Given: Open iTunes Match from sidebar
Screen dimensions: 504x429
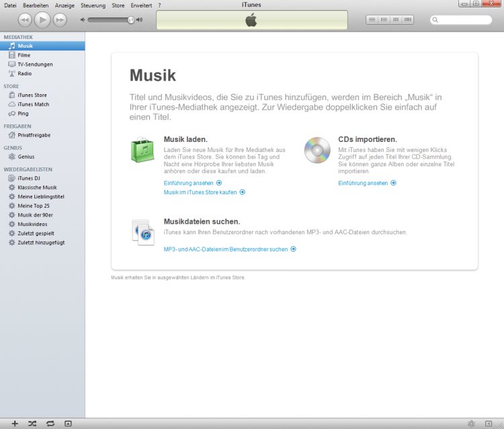Looking at the screenshot, I should (42, 104).
